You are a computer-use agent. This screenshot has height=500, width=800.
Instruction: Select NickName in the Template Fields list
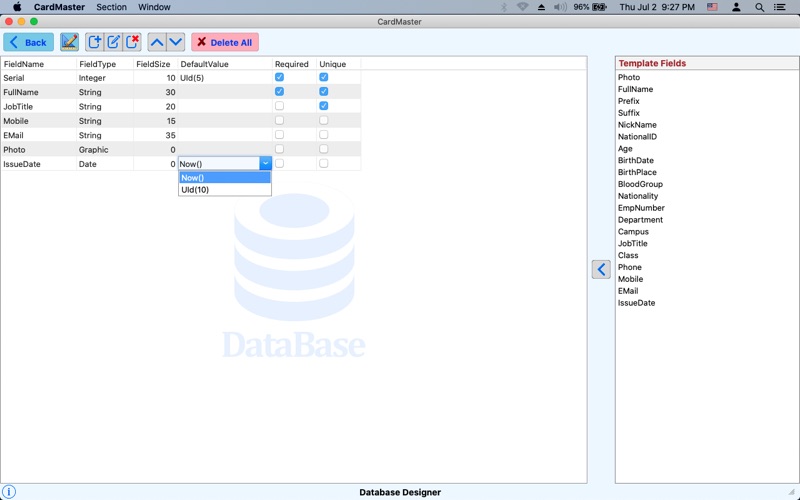pyautogui.click(x=637, y=124)
